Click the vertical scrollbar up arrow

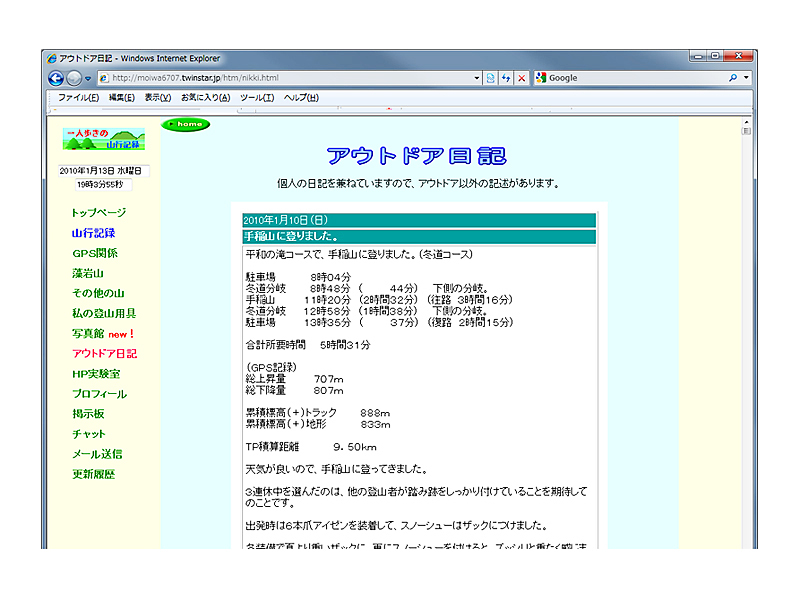pos(746,122)
